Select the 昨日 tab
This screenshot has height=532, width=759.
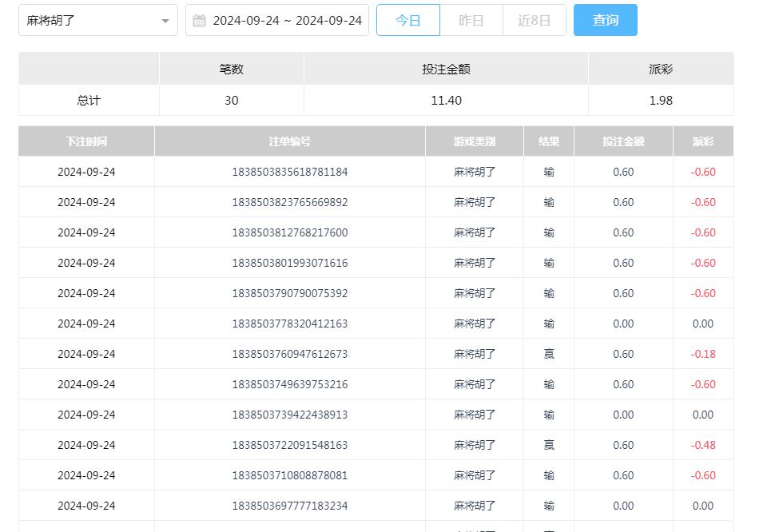click(x=471, y=21)
